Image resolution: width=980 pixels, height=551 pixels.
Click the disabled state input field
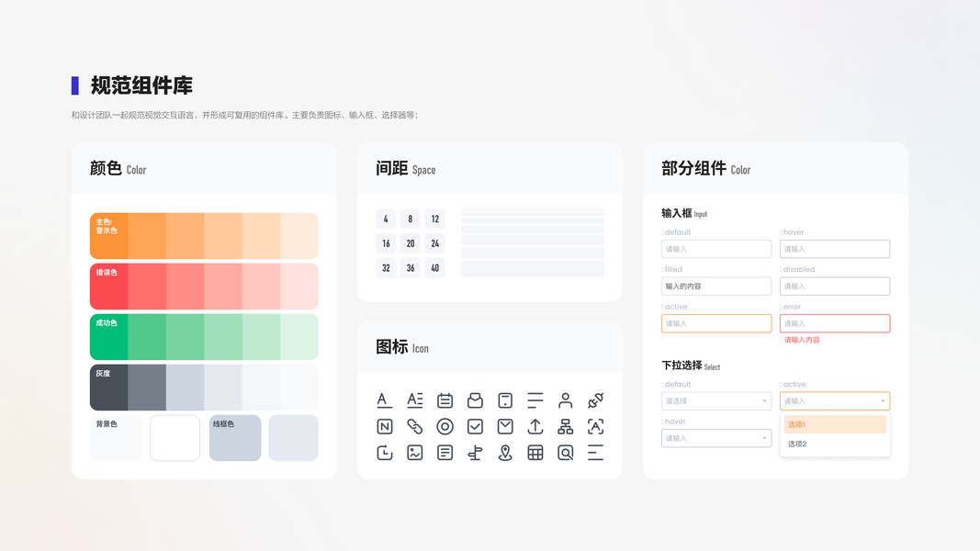(x=834, y=287)
